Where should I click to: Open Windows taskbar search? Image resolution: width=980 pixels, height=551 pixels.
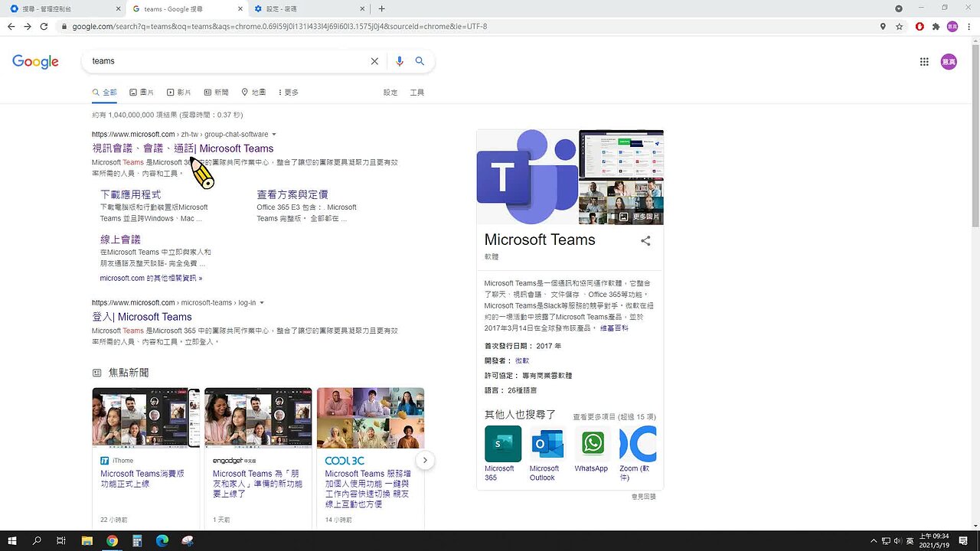point(37,540)
